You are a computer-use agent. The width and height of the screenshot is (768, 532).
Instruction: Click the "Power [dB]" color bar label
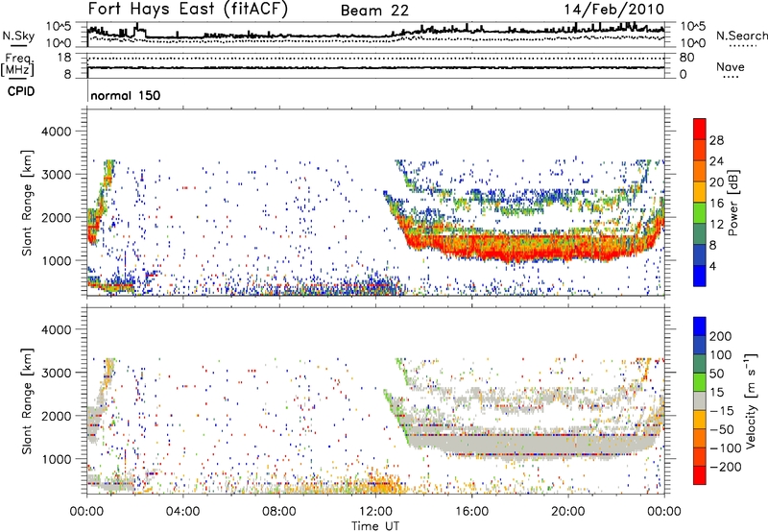(x=733, y=203)
